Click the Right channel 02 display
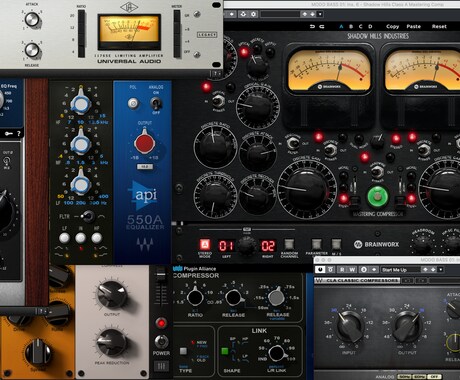 point(268,246)
